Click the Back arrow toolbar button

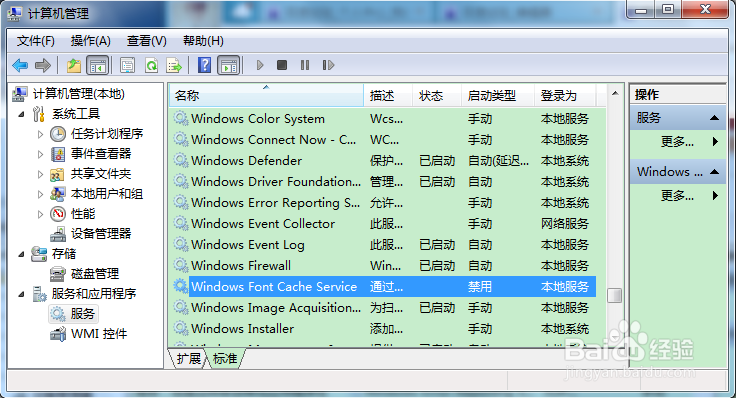pos(20,65)
